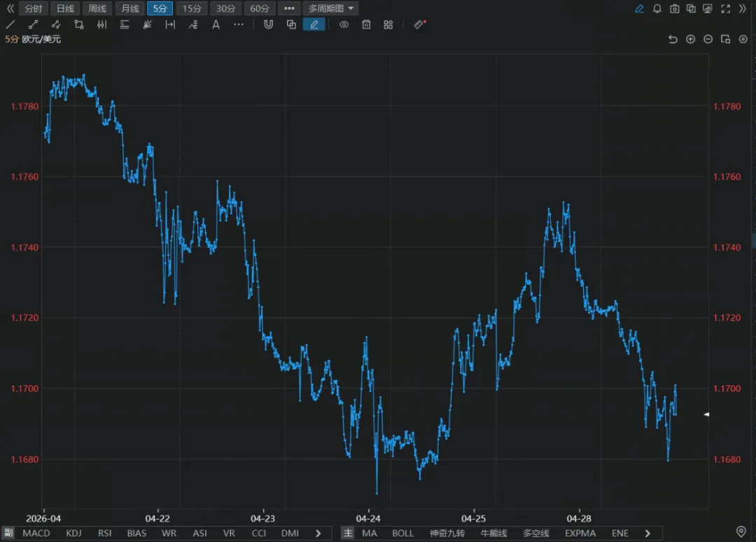Enable the 多空线 indicator

(535, 534)
